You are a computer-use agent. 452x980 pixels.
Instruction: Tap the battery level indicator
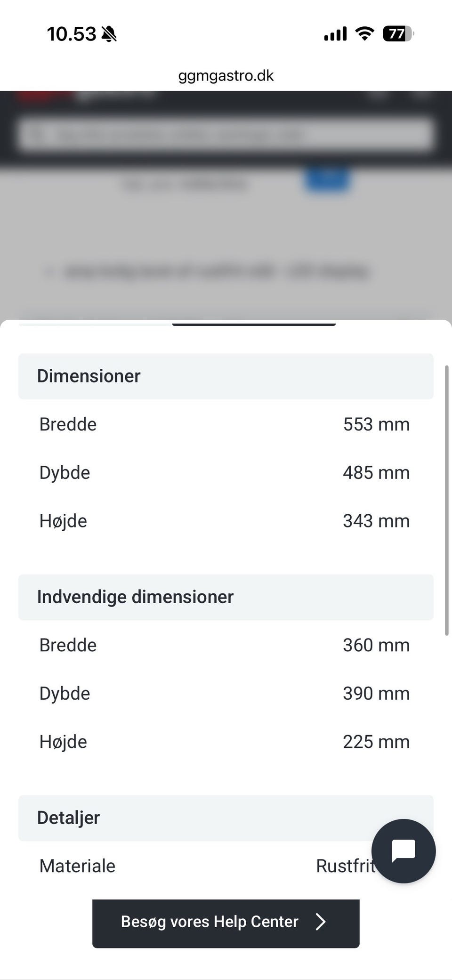(x=398, y=33)
